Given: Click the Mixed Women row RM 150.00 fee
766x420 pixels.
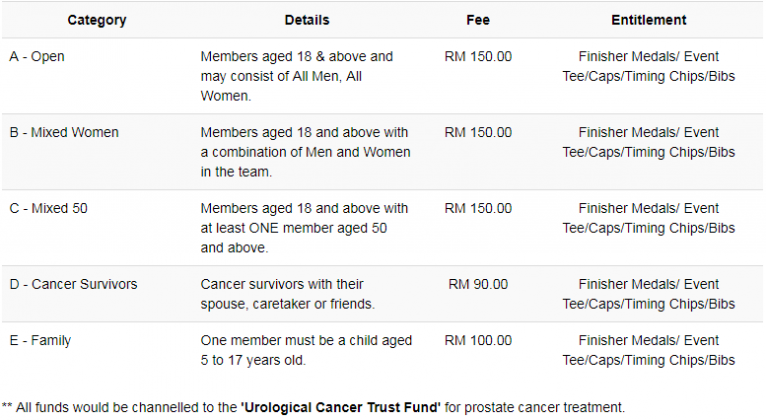Looking at the screenshot, I should pos(478,132).
